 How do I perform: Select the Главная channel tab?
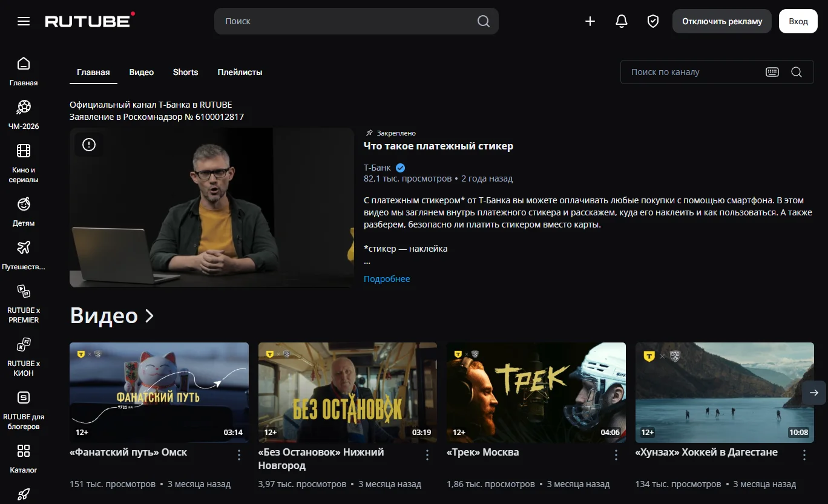[x=93, y=72]
